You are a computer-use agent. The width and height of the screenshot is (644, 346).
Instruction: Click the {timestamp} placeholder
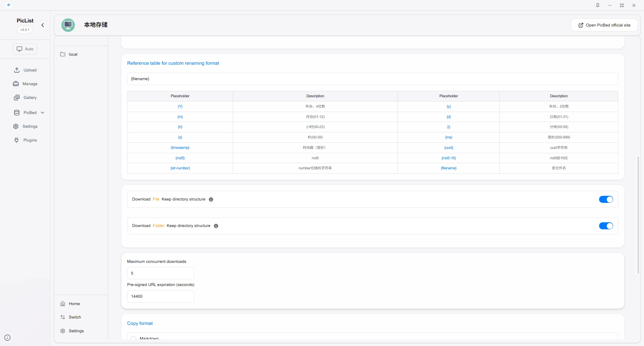tap(180, 148)
